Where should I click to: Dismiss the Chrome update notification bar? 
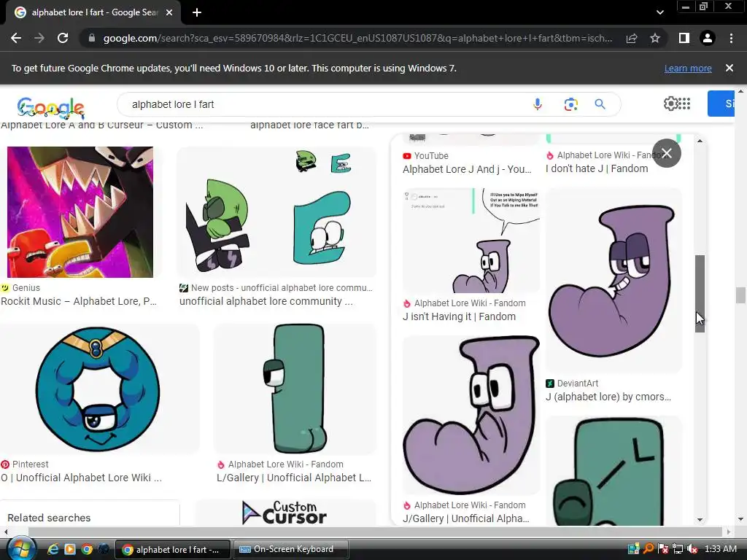point(729,68)
